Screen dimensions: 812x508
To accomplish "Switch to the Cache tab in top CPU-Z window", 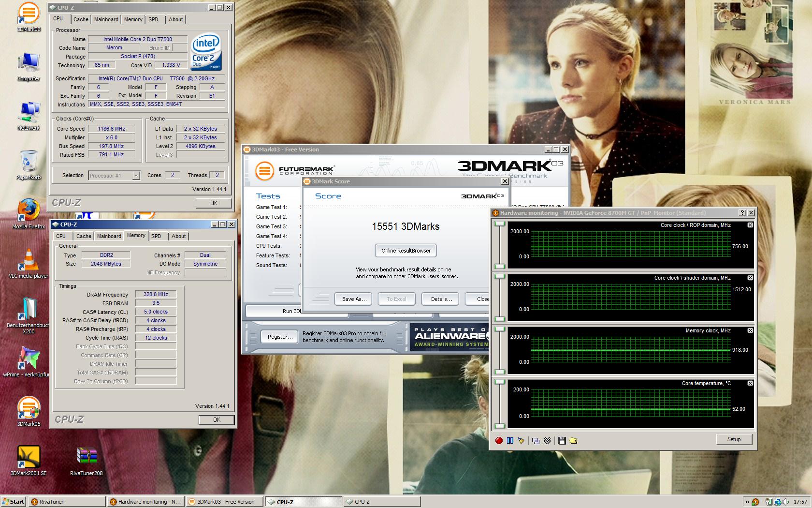I will (81, 19).
